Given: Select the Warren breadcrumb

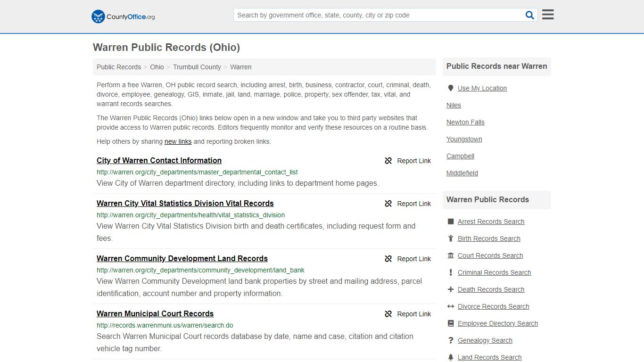Looking at the screenshot, I should tap(241, 67).
